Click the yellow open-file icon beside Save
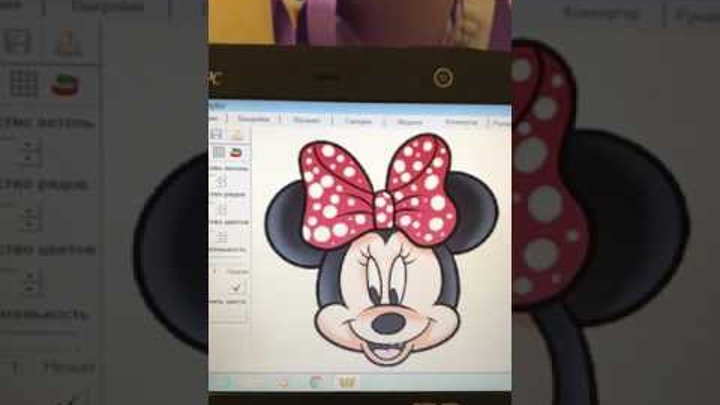This screenshot has height=405, width=720. (236, 133)
